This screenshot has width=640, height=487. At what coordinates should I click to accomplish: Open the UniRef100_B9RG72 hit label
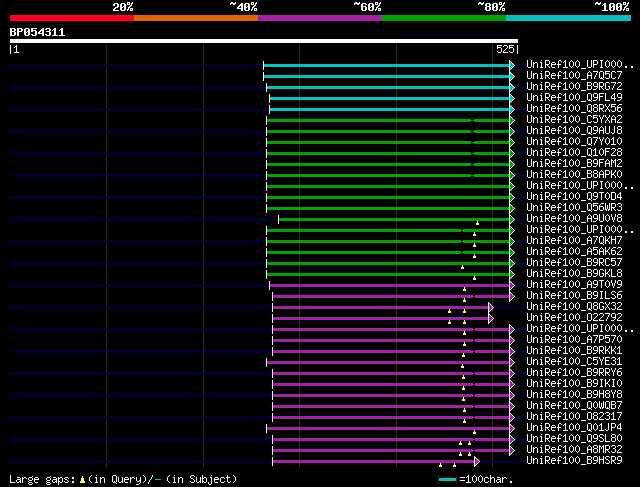tap(574, 87)
